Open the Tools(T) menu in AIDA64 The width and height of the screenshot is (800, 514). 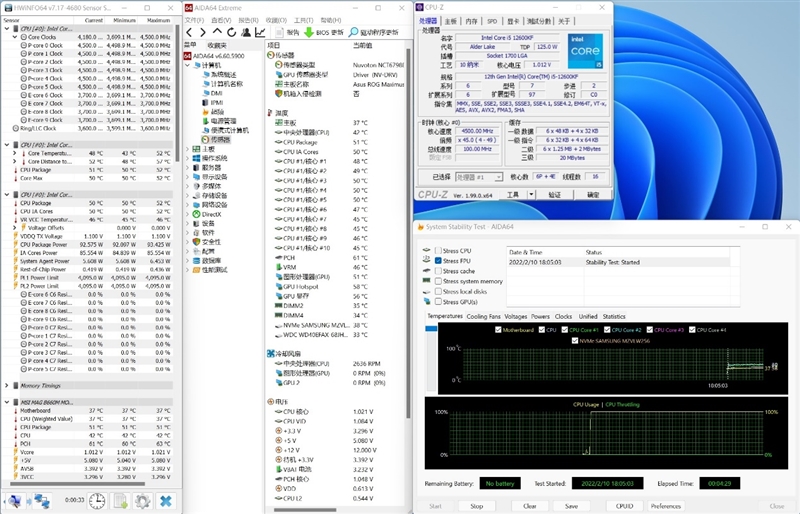tap(304, 20)
